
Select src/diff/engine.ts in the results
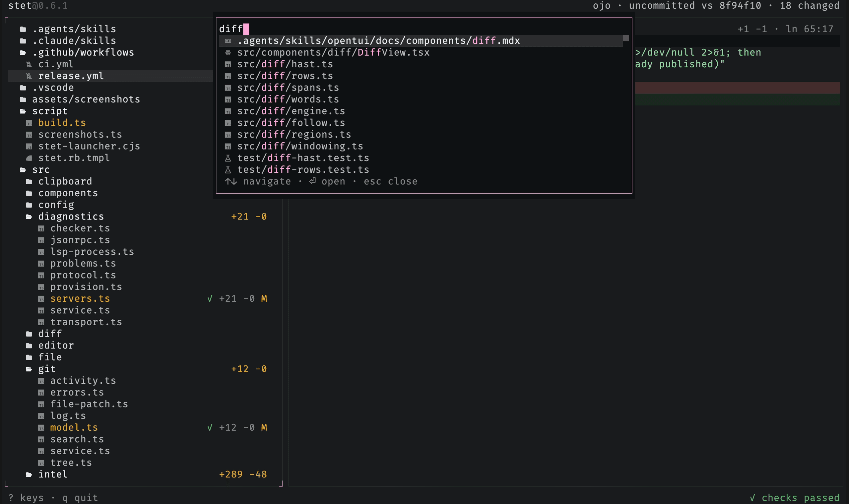(421, 111)
